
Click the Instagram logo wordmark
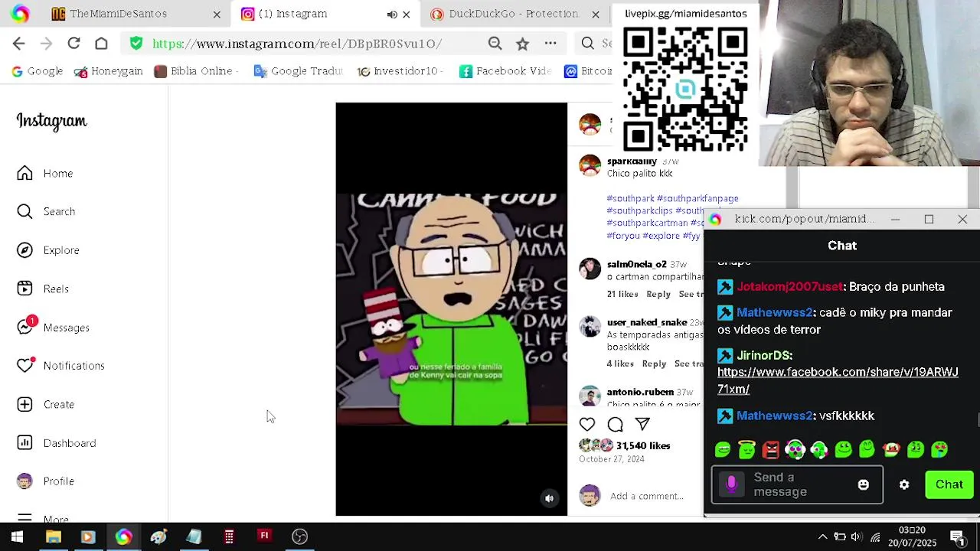pyautogui.click(x=52, y=121)
